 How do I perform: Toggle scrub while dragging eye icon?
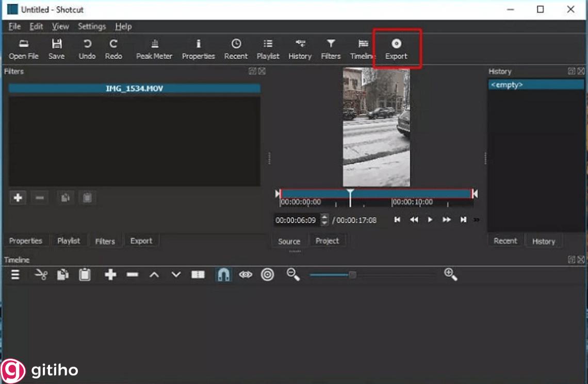[246, 274]
